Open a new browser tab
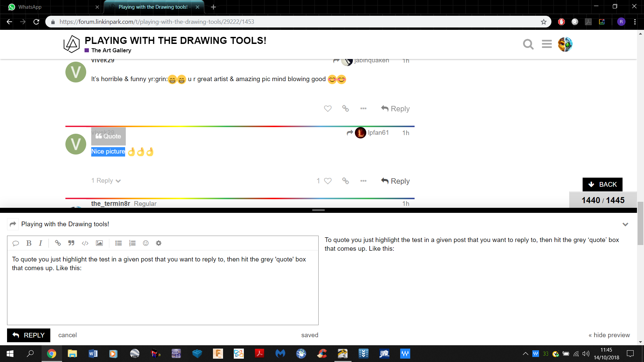 pos(213,7)
